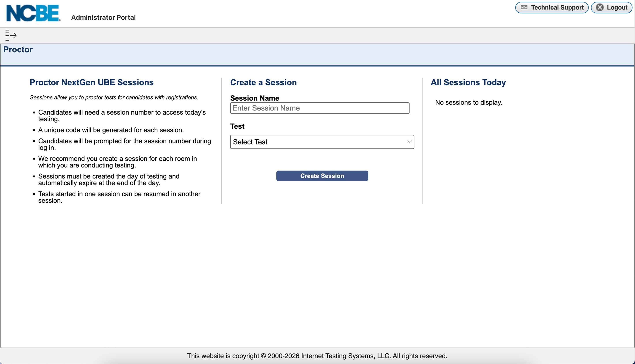Open Technical Support
Viewport: 635px width, 364px height.
(x=552, y=7)
